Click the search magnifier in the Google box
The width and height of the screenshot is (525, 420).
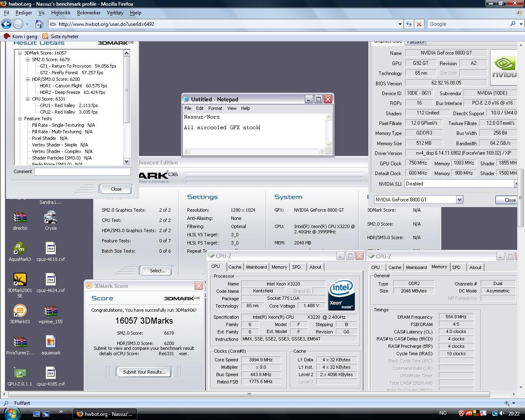tap(513, 24)
